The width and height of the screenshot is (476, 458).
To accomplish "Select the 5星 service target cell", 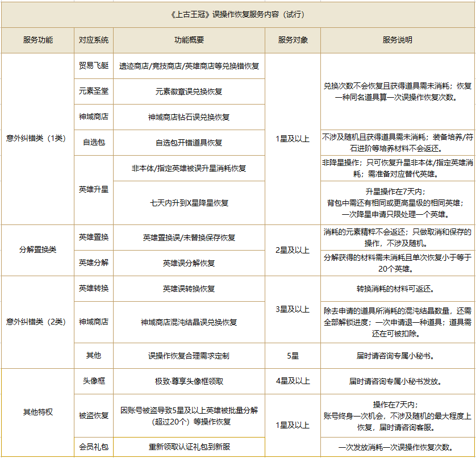I will click(293, 356).
